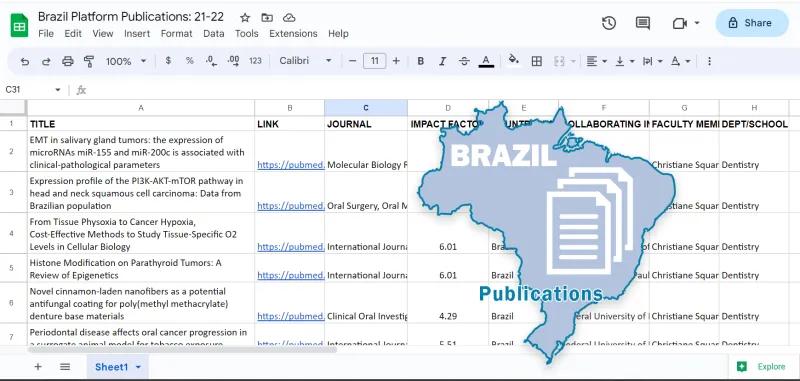Click the merge cells icon
800x381 pixels.
[559, 61]
